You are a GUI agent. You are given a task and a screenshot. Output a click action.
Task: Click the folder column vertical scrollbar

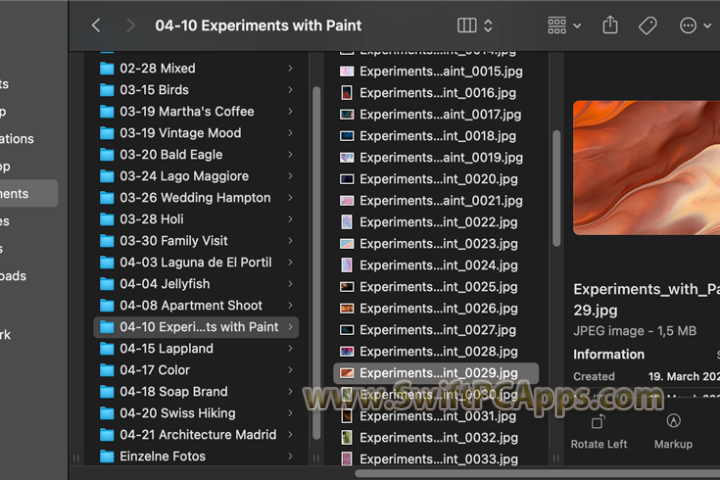316,262
